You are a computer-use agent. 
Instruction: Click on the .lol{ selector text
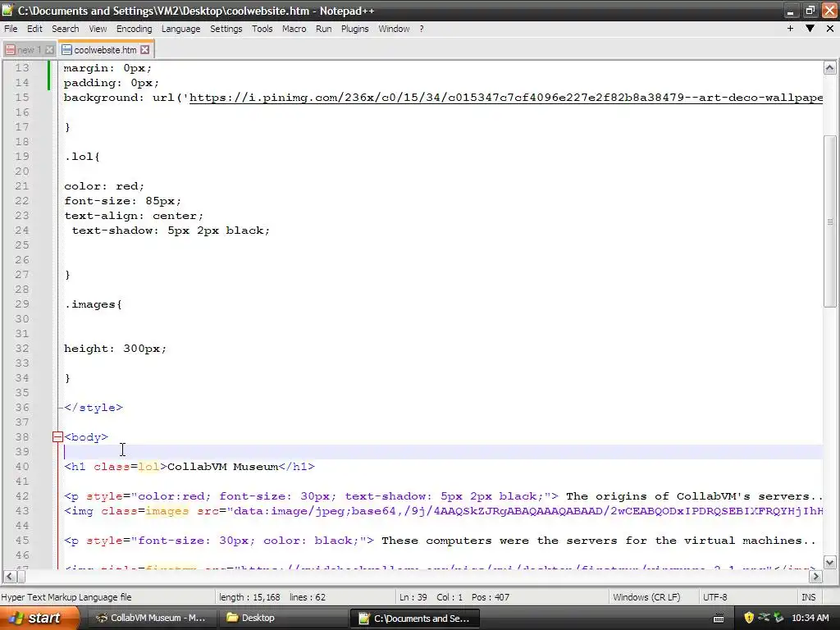tap(82, 157)
